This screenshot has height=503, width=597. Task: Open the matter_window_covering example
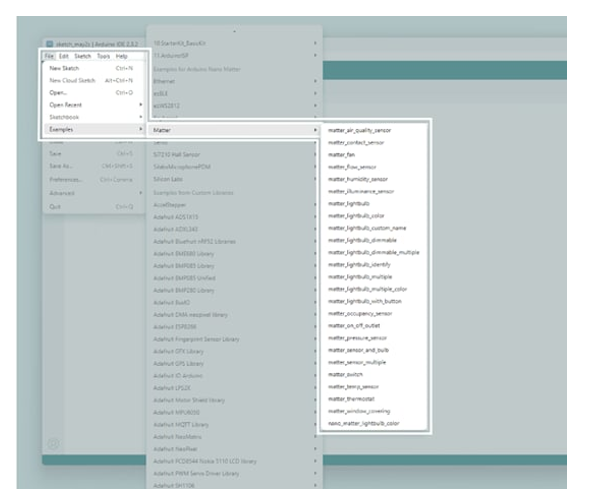(x=375, y=411)
